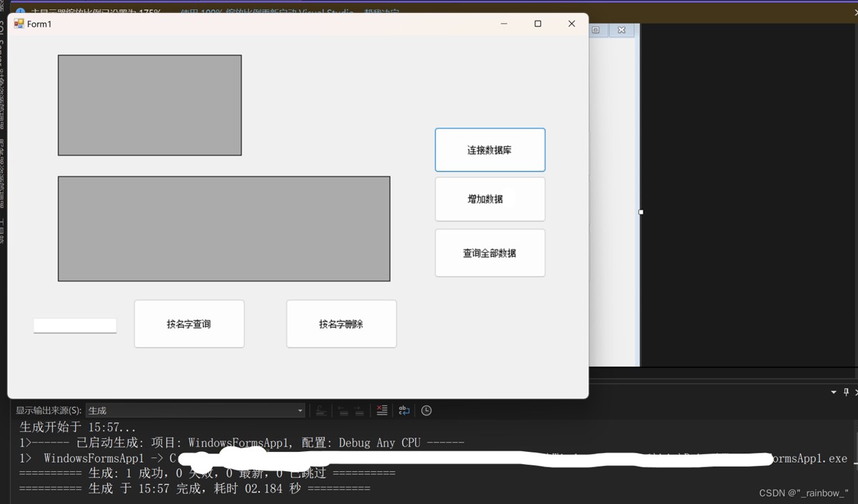Toggle word wrap in output panel

(x=404, y=410)
